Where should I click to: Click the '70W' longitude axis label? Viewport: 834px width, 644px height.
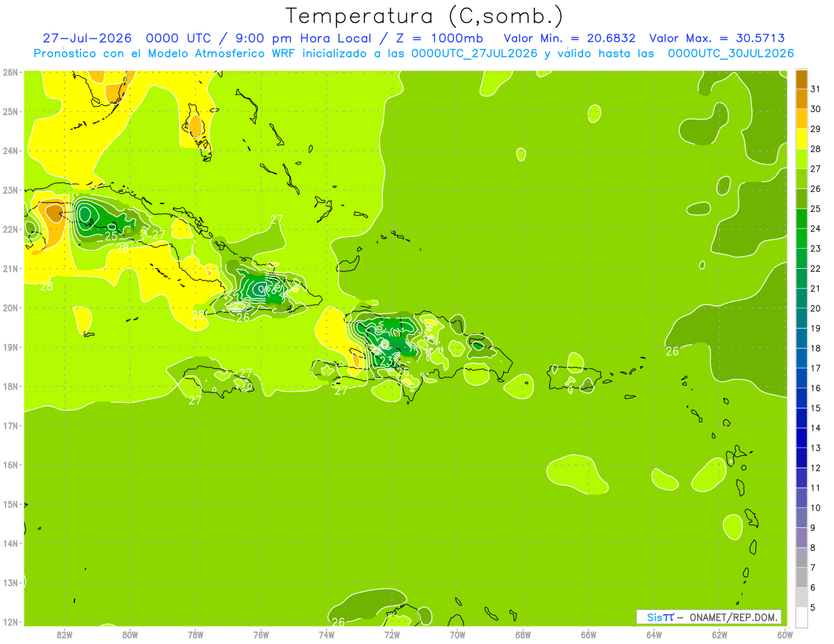pos(457,634)
